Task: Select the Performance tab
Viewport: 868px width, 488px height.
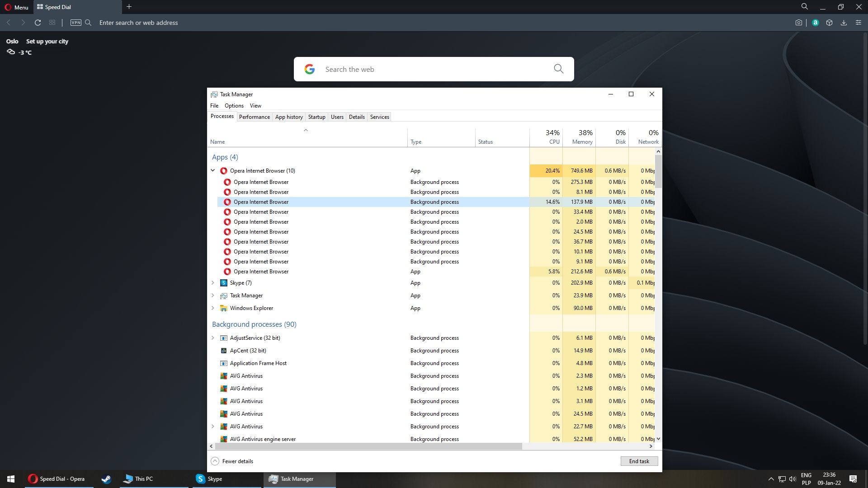Action: tap(254, 117)
